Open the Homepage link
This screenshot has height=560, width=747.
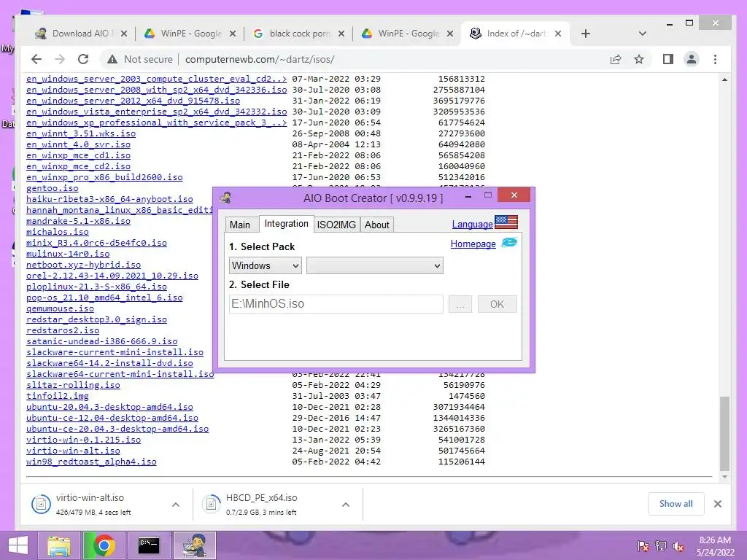coord(473,244)
